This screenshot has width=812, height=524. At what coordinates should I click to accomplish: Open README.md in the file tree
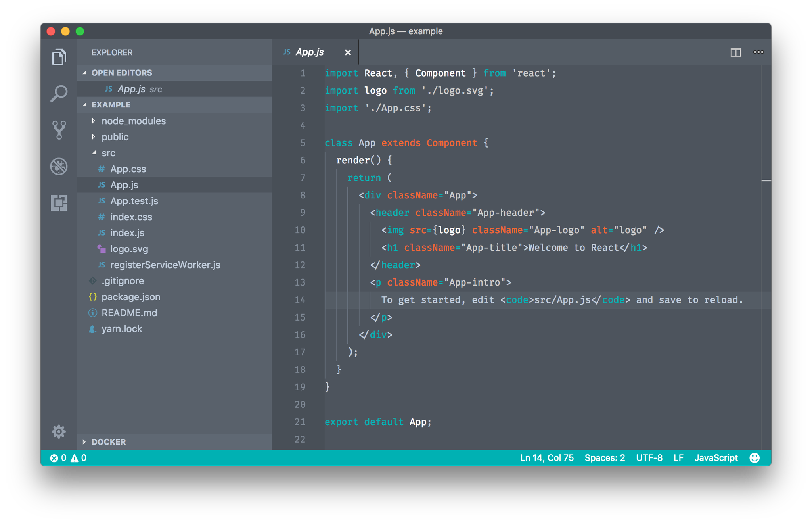(x=174, y=313)
